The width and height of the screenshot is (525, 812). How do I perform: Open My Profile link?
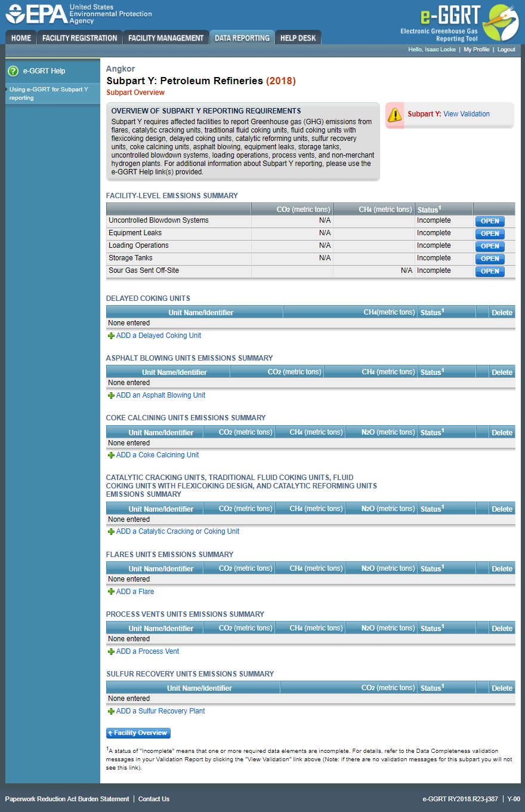point(477,50)
